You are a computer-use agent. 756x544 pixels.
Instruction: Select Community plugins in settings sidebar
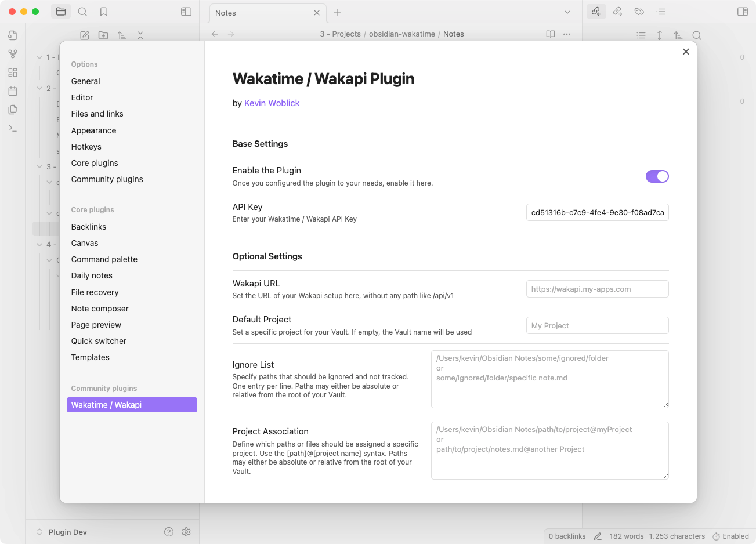pyautogui.click(x=107, y=179)
